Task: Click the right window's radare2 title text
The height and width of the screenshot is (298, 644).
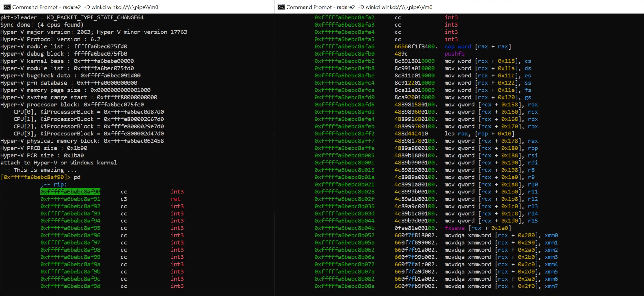Action: click(359, 7)
